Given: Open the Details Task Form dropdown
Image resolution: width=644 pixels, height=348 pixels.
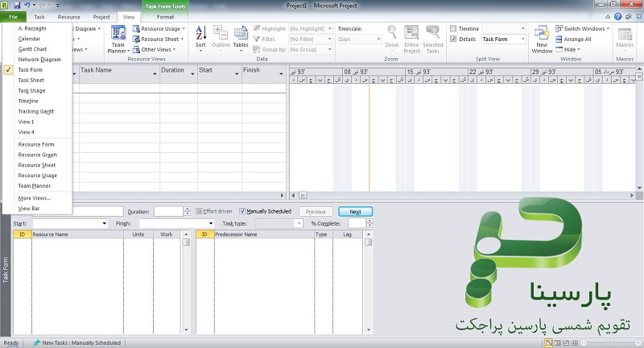Looking at the screenshot, I should click(x=522, y=39).
